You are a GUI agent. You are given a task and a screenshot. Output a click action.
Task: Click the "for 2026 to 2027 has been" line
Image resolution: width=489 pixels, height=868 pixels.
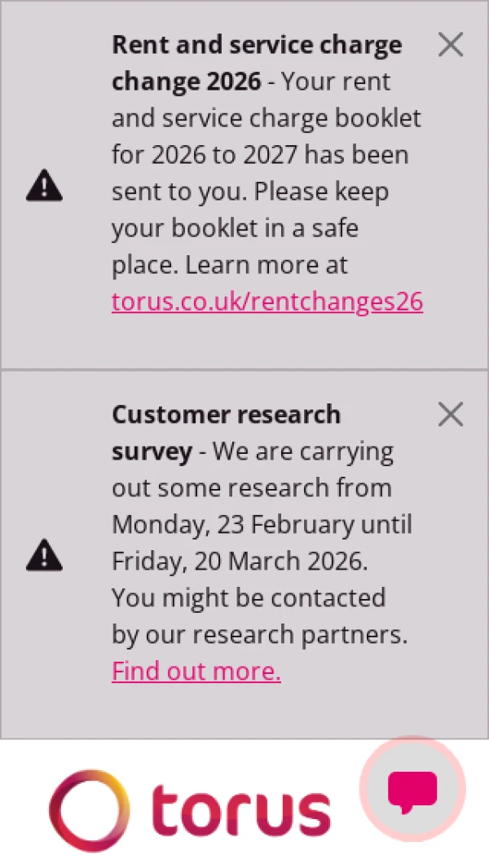[x=260, y=155]
